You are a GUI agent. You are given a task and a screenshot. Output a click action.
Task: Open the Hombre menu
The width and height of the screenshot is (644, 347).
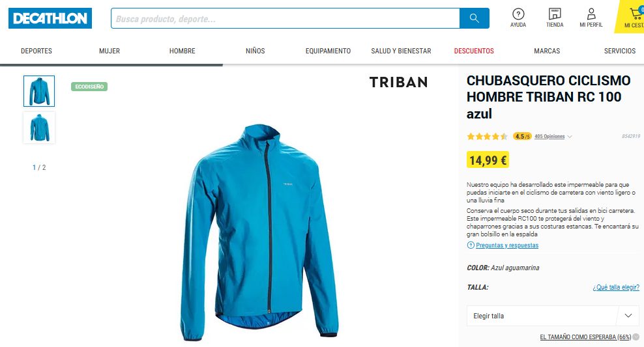[x=183, y=51]
